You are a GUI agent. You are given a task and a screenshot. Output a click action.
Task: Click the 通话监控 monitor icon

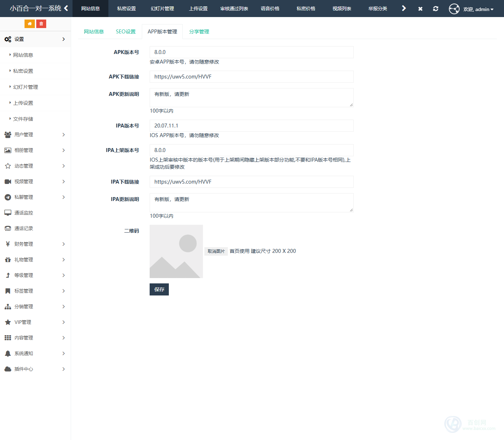[8, 213]
